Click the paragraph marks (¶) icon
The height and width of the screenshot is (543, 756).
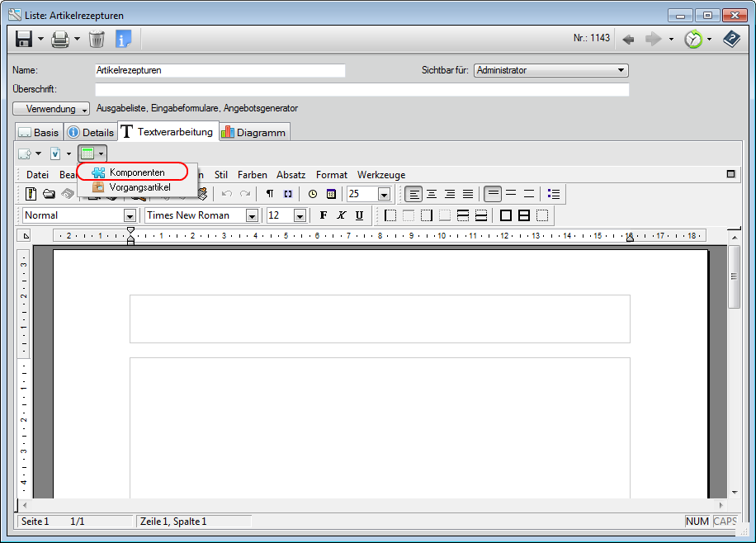point(270,194)
